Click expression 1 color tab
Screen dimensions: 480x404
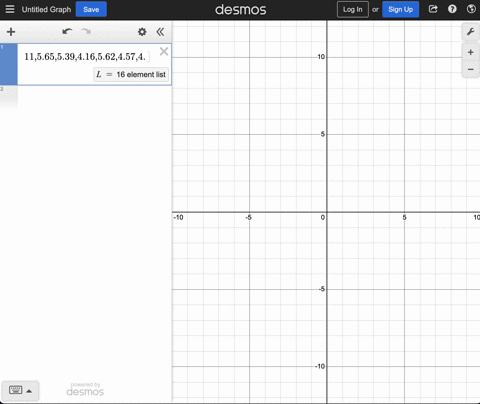click(x=9, y=64)
